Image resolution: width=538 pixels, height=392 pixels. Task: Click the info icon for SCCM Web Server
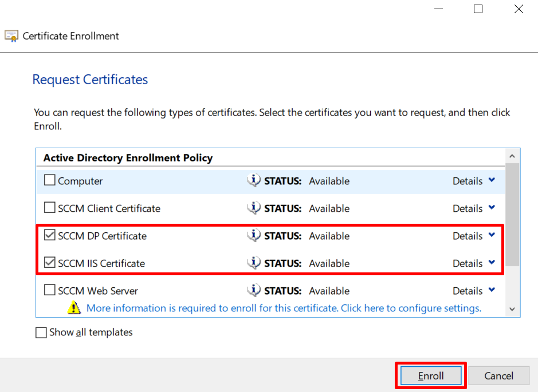pyautogui.click(x=254, y=290)
